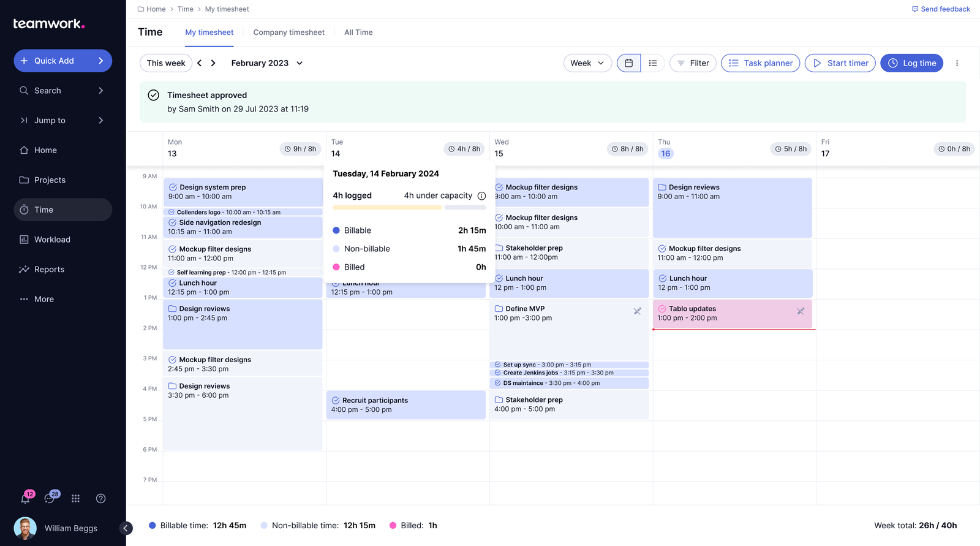
Task: Expand the Quick Add menu
Action: click(x=62, y=61)
